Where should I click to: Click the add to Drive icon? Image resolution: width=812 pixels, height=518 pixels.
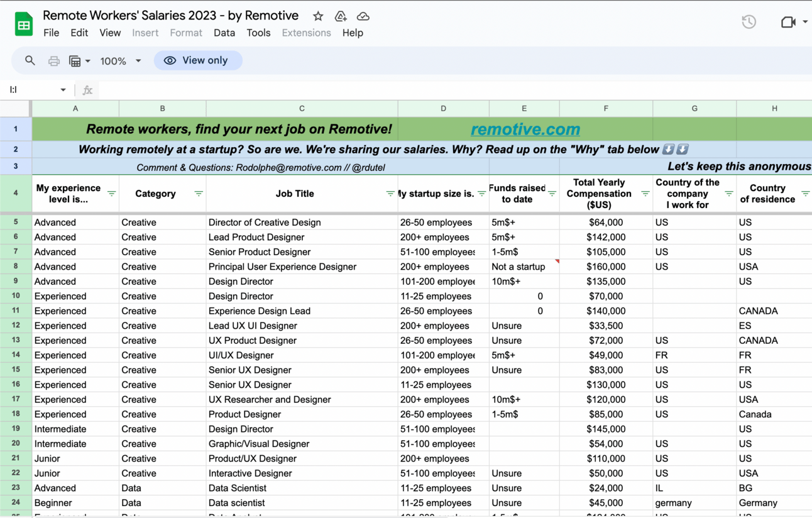(341, 16)
